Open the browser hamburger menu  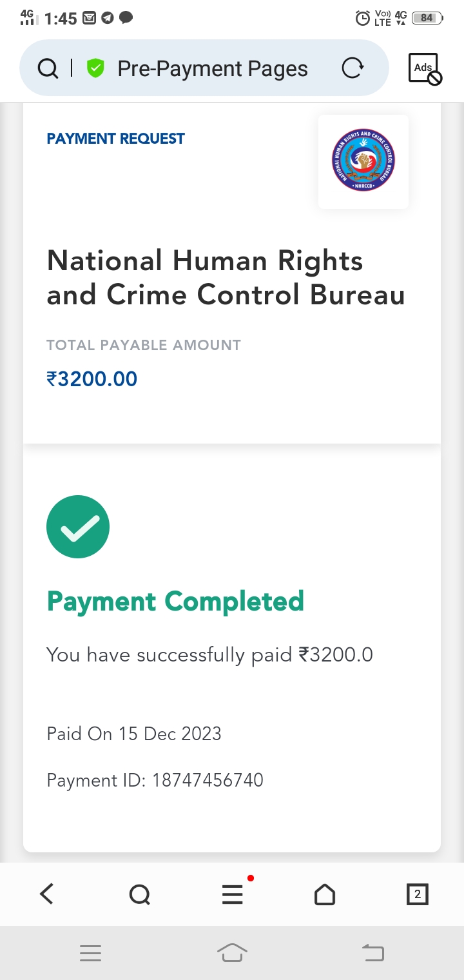coord(233,894)
